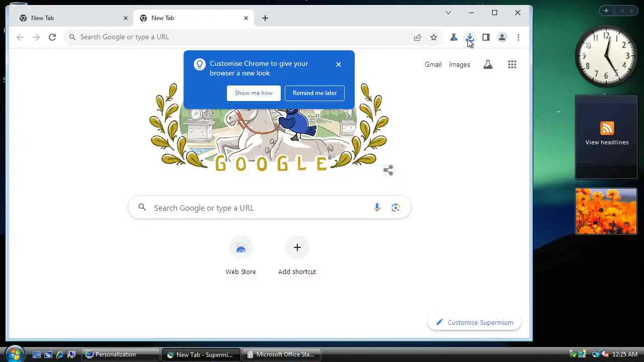Reload the current page
644x362 pixels.
tap(52, 37)
